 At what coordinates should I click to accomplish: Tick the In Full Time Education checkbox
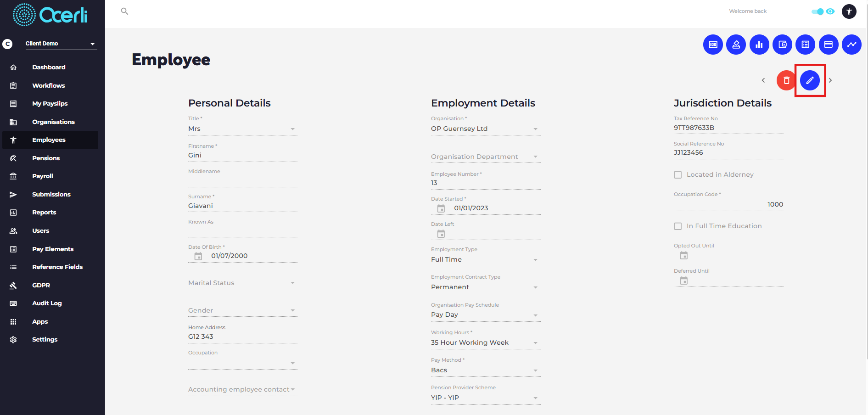point(678,226)
